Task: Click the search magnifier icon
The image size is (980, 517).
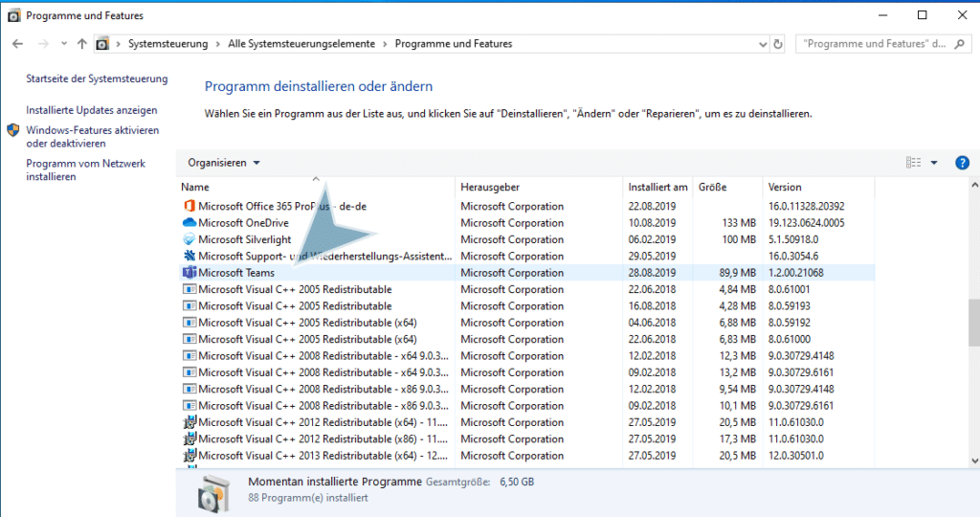Action: [x=960, y=44]
